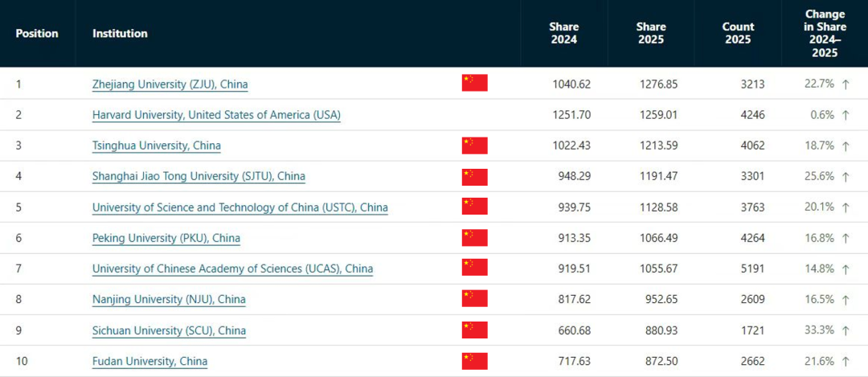Select Share 2025 value 952.65
The image size is (868, 377).
[661, 300]
